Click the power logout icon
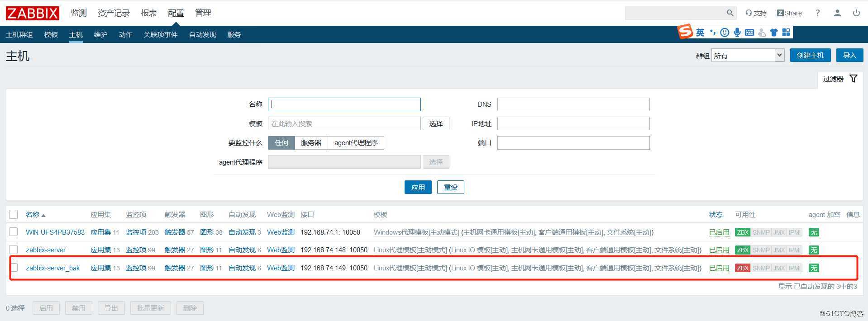This screenshot has height=321, width=868. pyautogui.click(x=856, y=13)
